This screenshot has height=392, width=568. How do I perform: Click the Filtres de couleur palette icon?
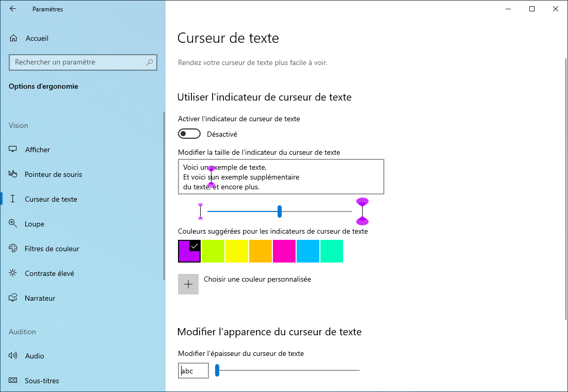(x=13, y=248)
